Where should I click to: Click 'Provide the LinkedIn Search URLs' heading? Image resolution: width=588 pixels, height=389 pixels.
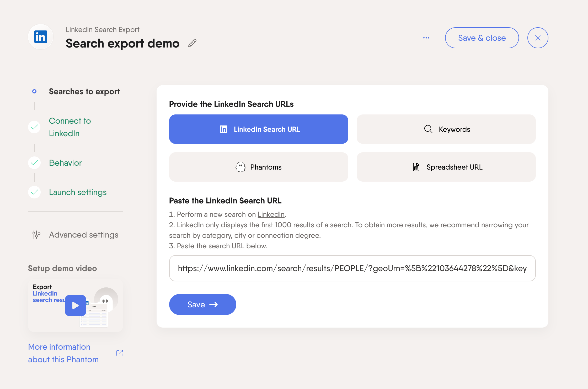pos(231,104)
